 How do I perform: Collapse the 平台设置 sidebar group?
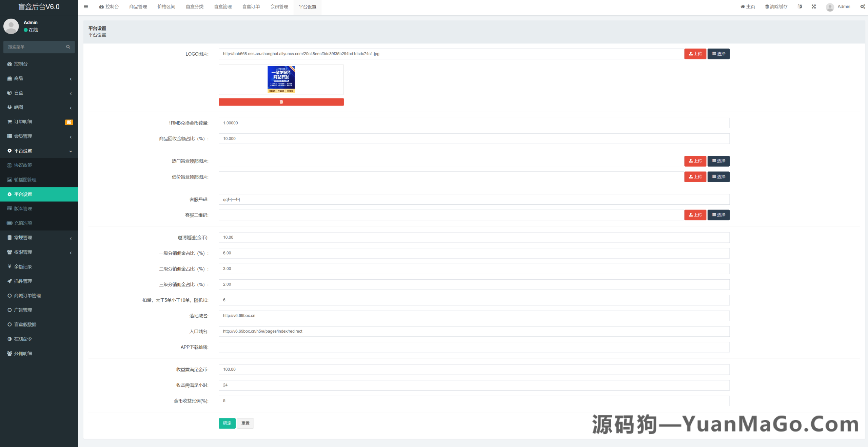pos(23,151)
